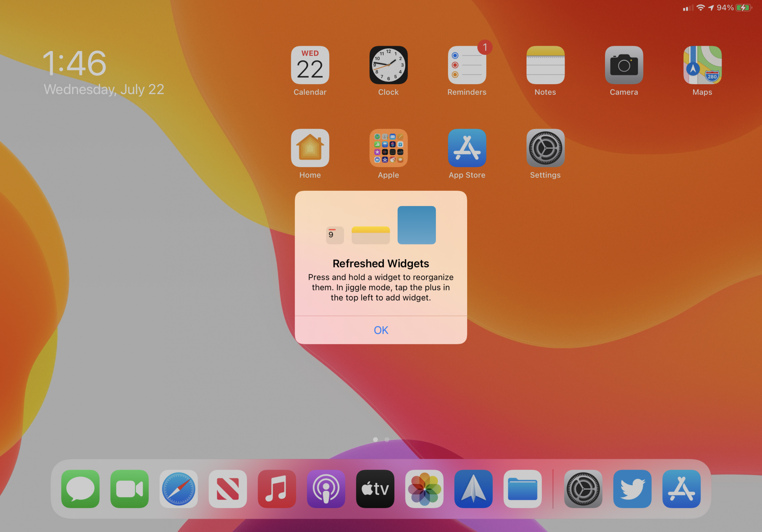Open the Camera app
The width and height of the screenshot is (762, 532).
pyautogui.click(x=624, y=65)
